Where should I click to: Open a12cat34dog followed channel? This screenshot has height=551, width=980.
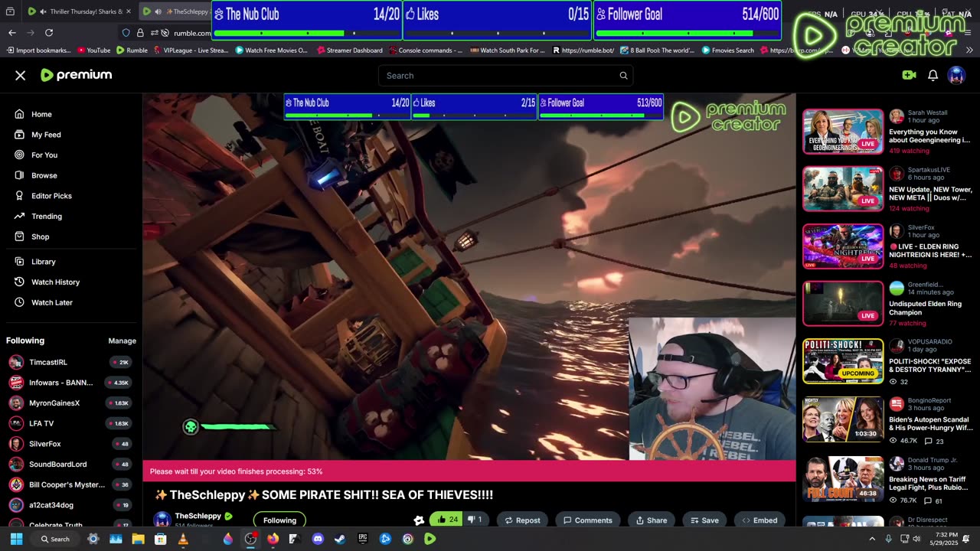click(x=71, y=505)
